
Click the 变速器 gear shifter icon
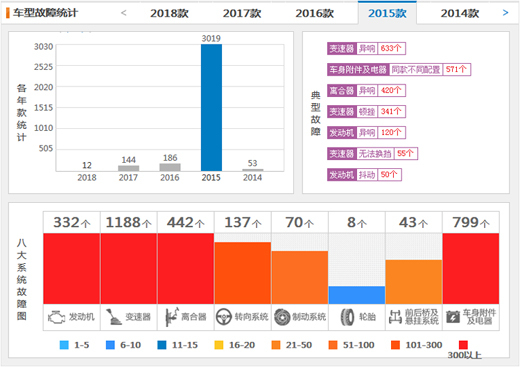(x=114, y=317)
